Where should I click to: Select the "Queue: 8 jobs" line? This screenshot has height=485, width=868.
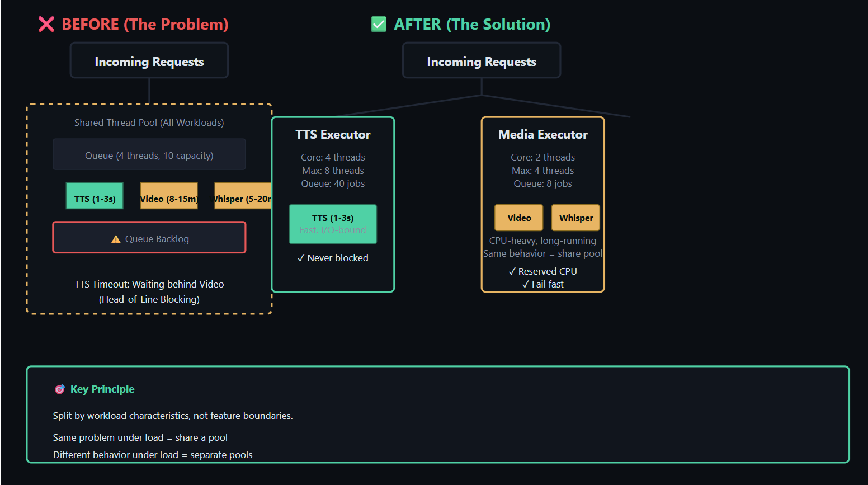coord(543,183)
